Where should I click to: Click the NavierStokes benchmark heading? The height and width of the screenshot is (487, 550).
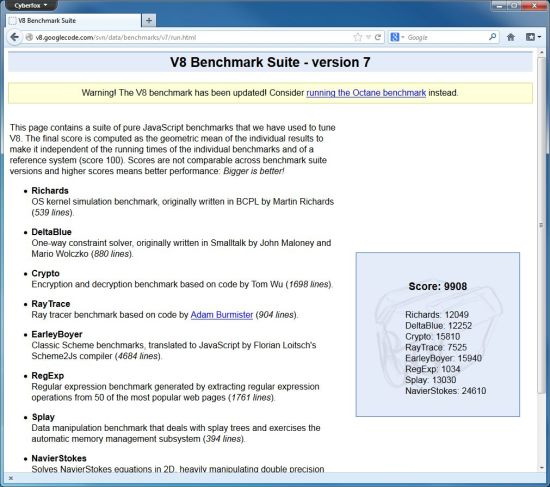click(59, 458)
